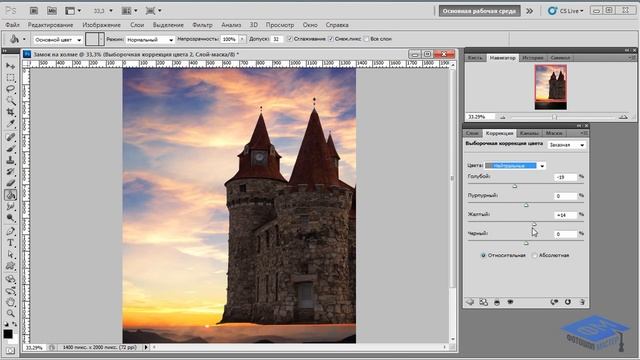Select the Crop tool
This screenshot has height=360, width=640.
click(x=10, y=112)
